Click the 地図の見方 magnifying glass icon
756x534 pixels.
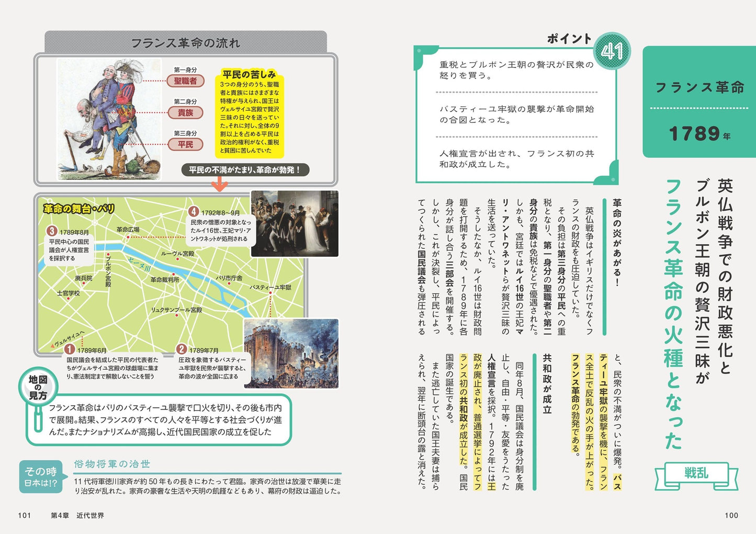[38, 388]
